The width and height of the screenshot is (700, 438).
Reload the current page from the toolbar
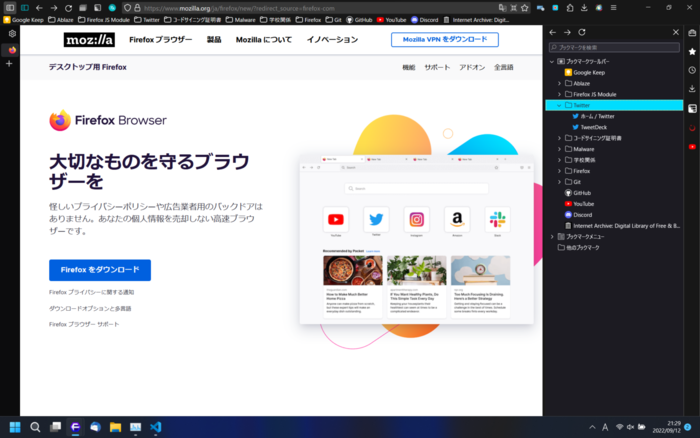point(68,7)
